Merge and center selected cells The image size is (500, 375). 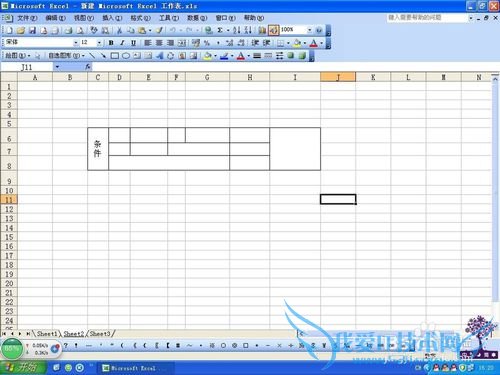[182, 43]
